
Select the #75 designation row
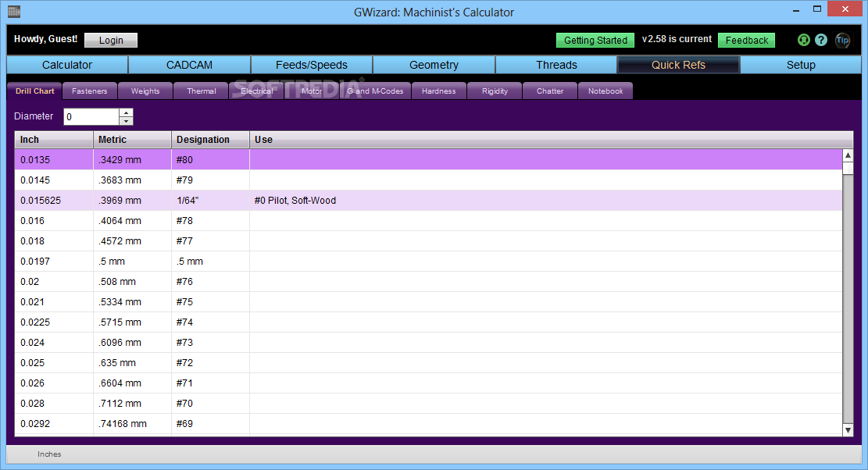[428, 302]
